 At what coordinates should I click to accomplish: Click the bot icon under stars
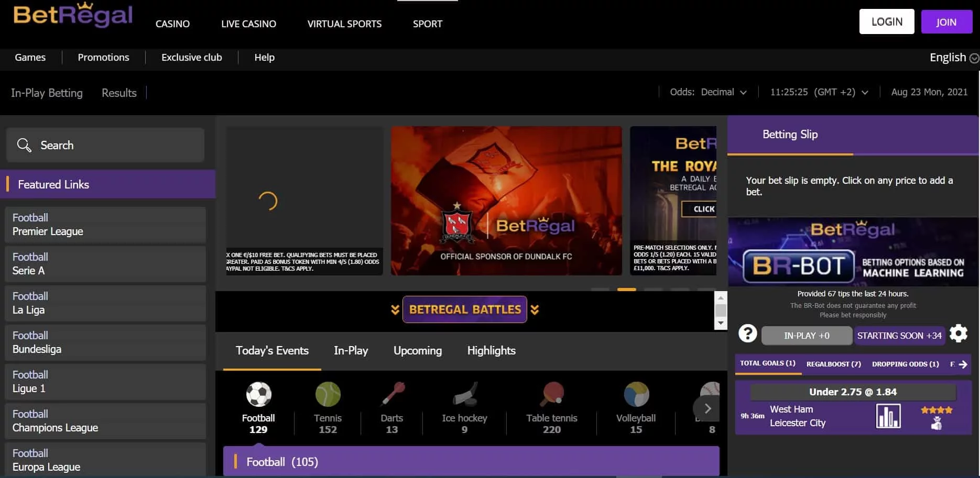937,424
